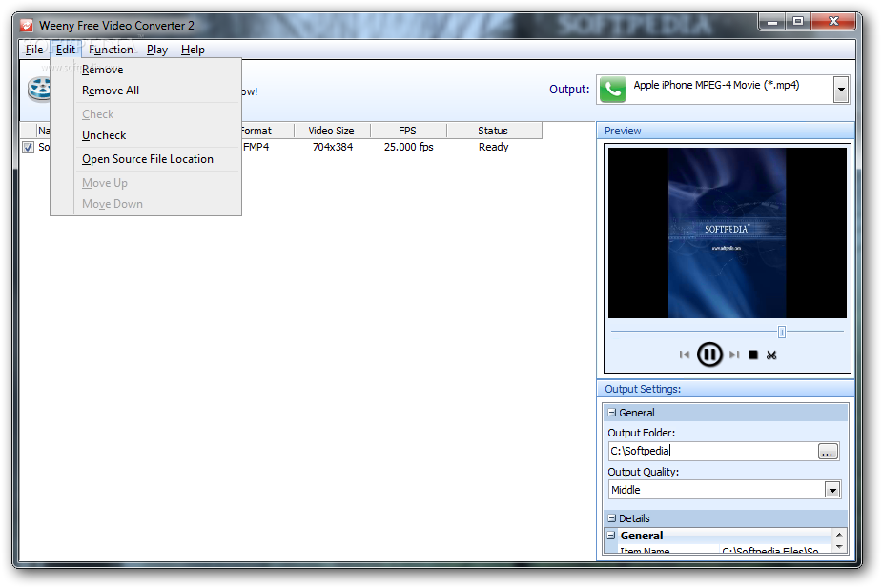Stop the preview playback
The width and height of the screenshot is (882, 588).
(753, 355)
